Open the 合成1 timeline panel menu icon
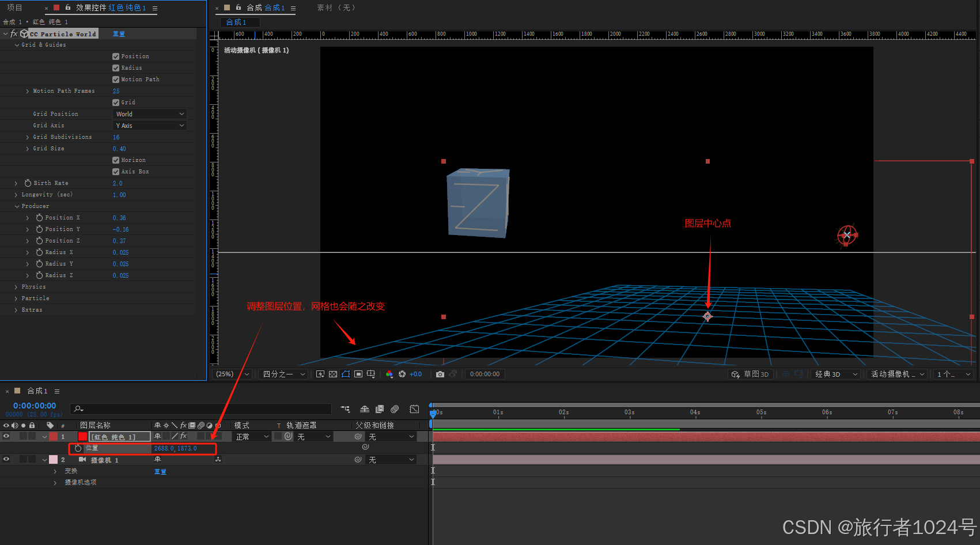This screenshot has height=545, width=980. coord(57,391)
